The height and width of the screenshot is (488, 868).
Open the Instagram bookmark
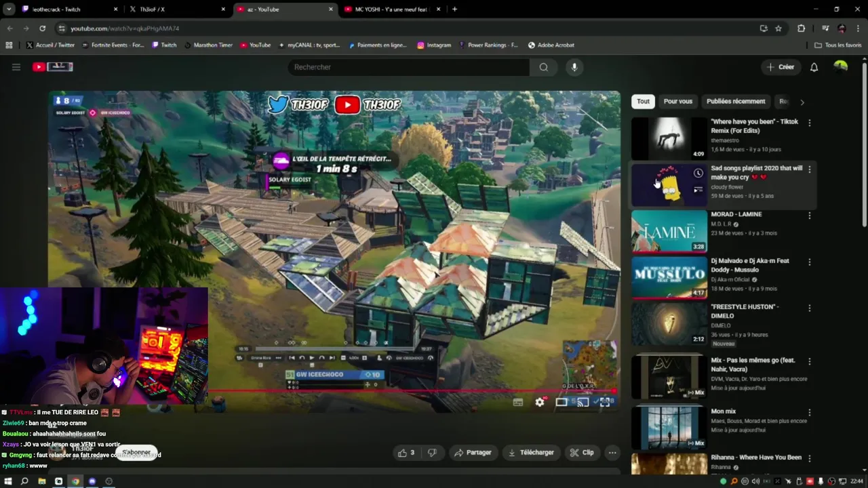coord(434,45)
